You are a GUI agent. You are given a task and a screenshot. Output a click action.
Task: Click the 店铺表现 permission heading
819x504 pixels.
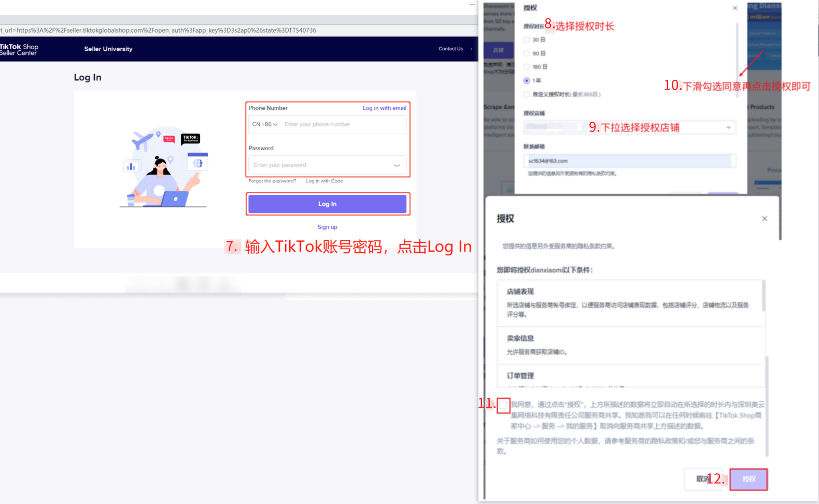pyautogui.click(x=520, y=292)
